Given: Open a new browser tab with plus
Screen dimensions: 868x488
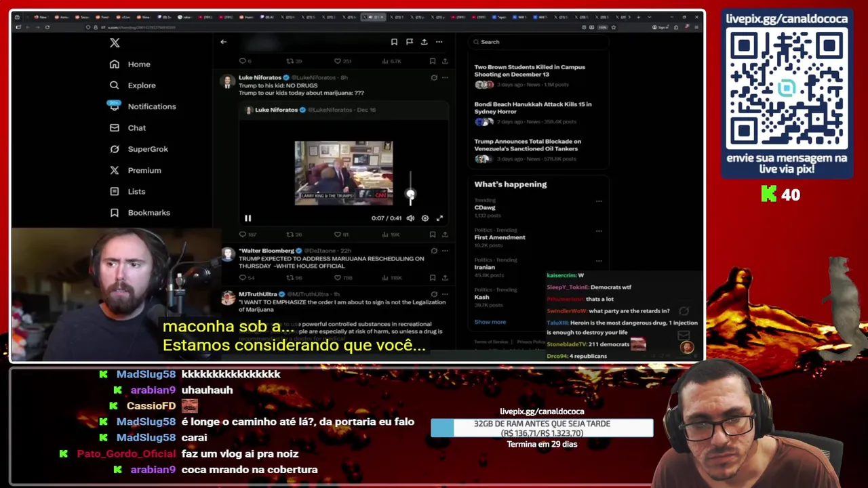Looking at the screenshot, I should tap(638, 16).
